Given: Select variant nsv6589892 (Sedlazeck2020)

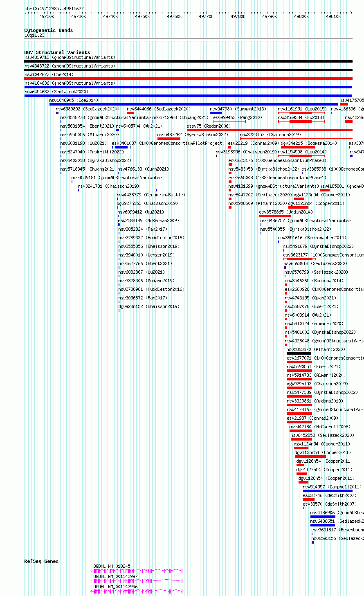Looking at the screenshot, I should (88, 109).
